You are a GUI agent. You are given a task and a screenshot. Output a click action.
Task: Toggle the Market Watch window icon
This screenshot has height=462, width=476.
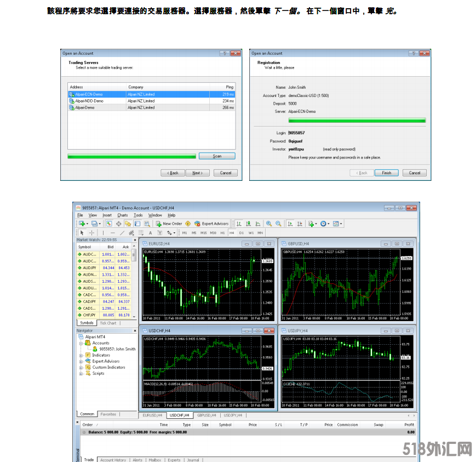[109, 224]
